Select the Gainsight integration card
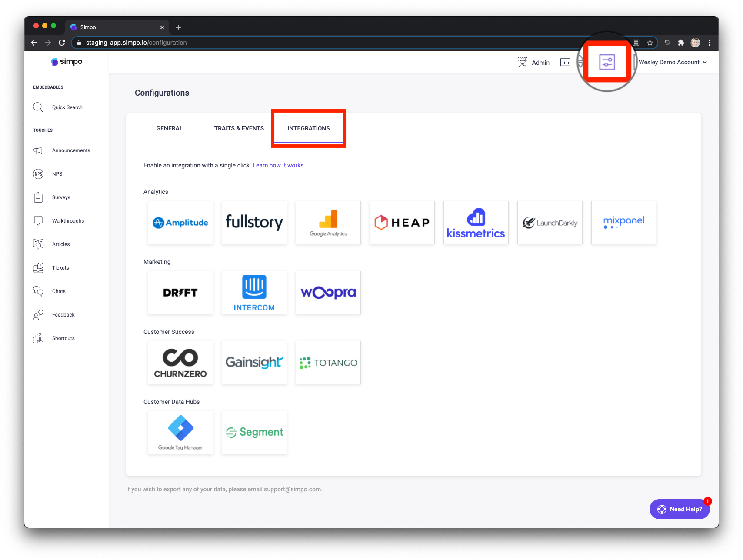This screenshot has width=743, height=560. pos(254,363)
